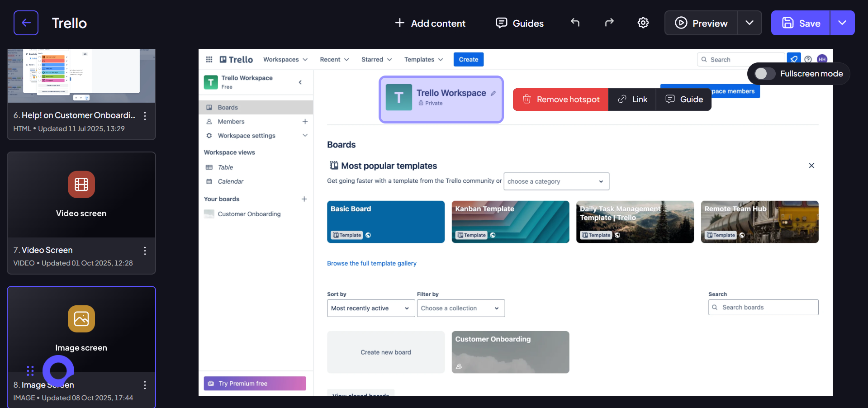Screen dimensions: 868x408
Task: Open more options for 8. Image Screen
Action: [x=145, y=385]
